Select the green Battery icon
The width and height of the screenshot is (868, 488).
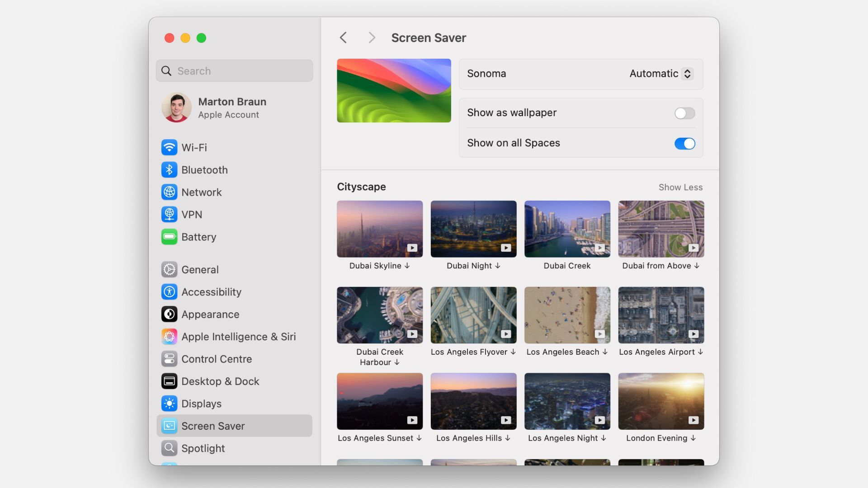(x=169, y=237)
